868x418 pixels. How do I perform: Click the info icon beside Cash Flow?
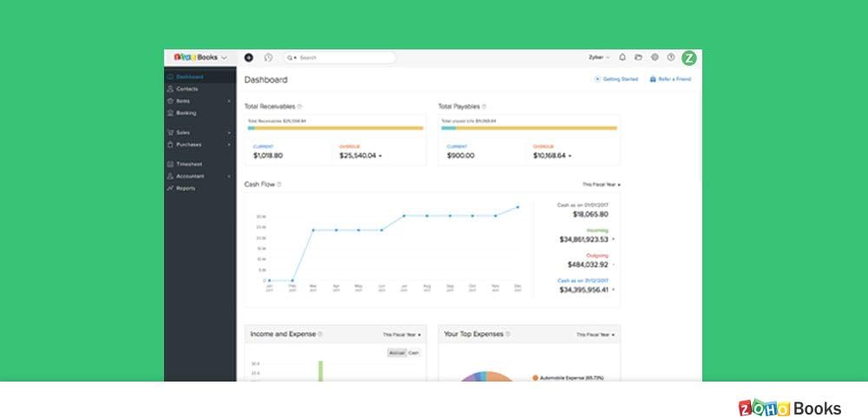coord(279,184)
